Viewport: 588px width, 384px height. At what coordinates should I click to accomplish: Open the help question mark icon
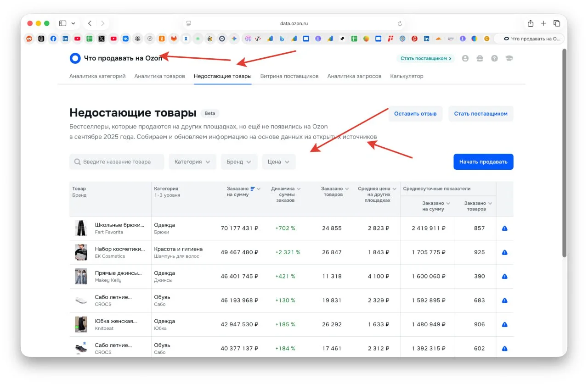pos(494,59)
